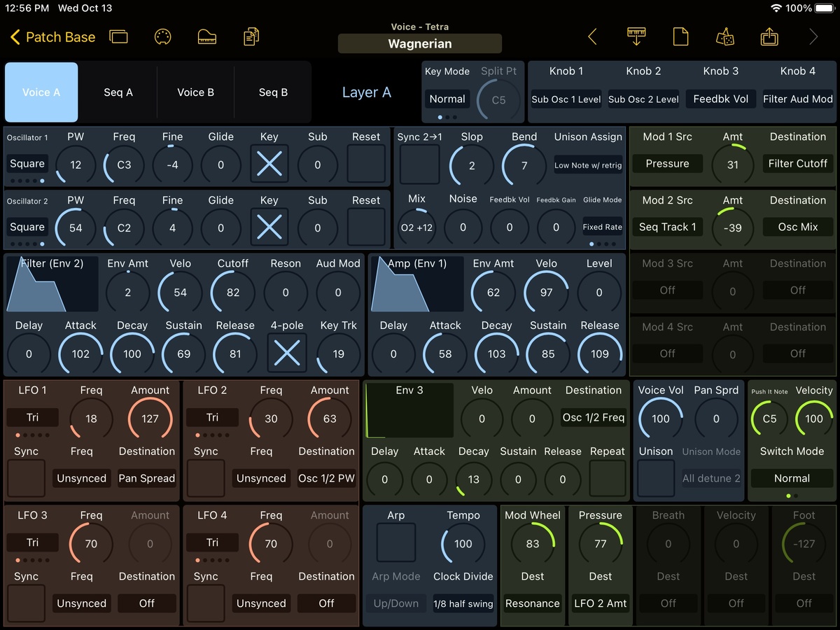Viewport: 840px width, 630px height.
Task: Tap the share/export icon
Action: [769, 36]
